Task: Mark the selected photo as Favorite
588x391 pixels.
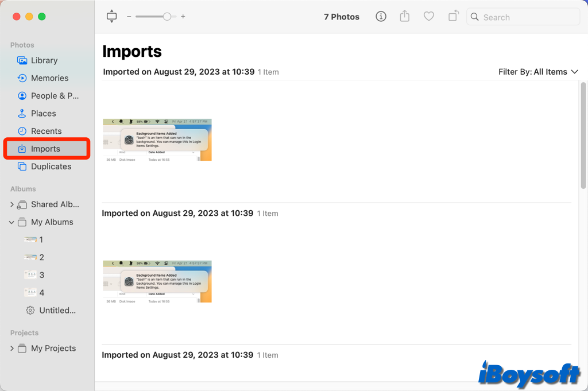Action: (x=428, y=16)
